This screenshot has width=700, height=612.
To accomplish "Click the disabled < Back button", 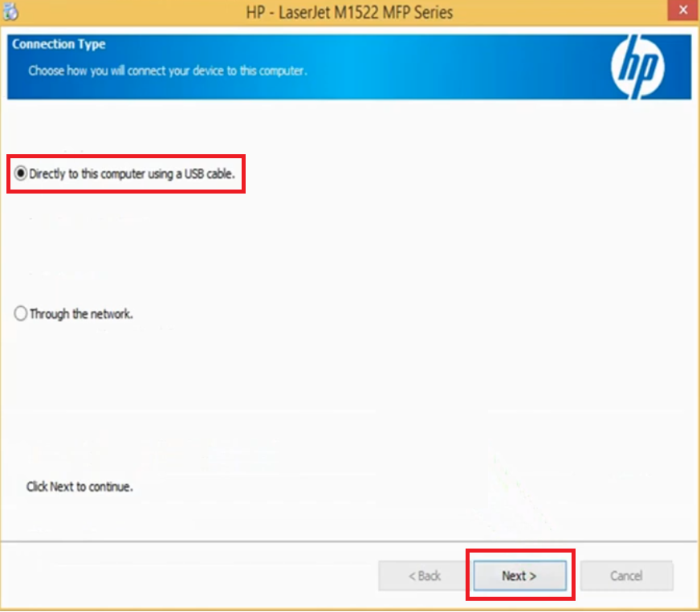I will coord(424,576).
